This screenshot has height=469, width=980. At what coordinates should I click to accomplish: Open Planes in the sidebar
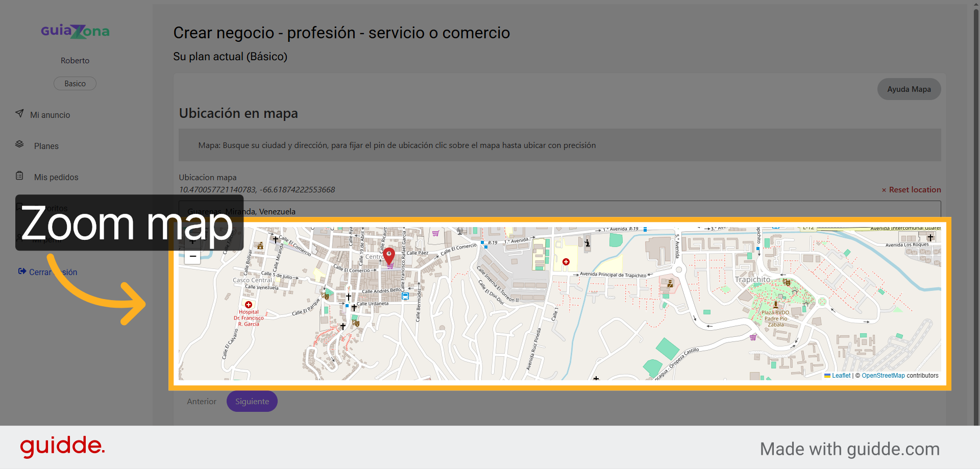pos(46,146)
